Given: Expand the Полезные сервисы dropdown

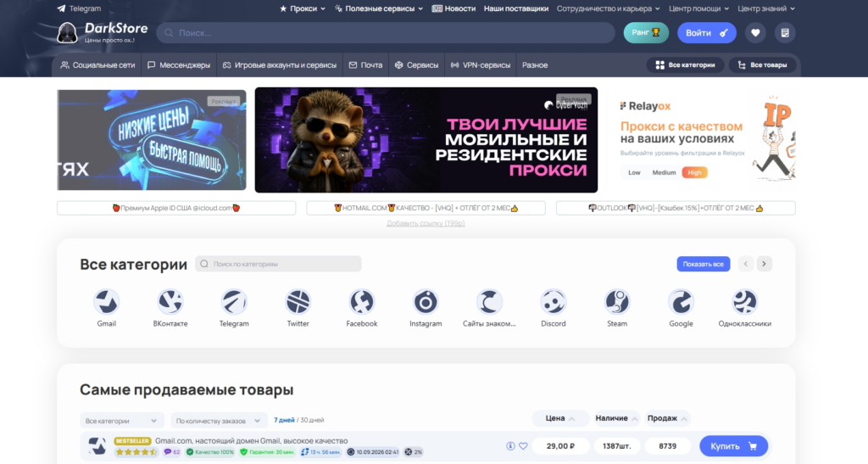Looking at the screenshot, I should (379, 8).
